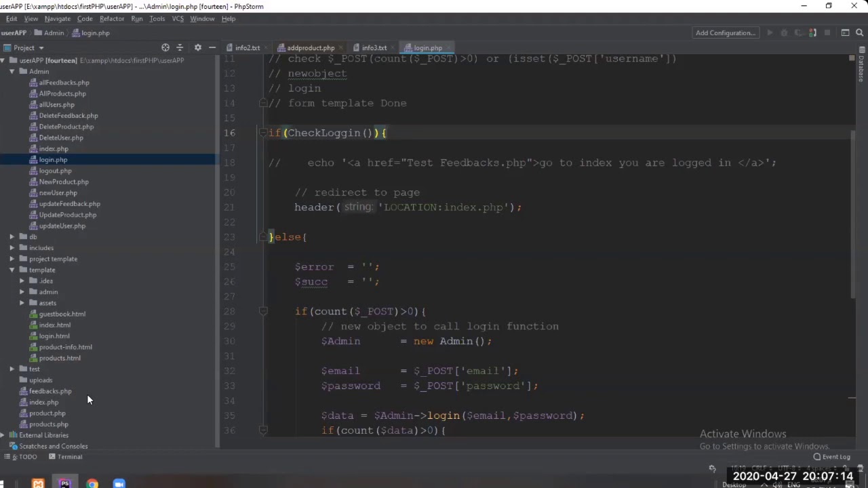Hide the Project tool window

(x=212, y=47)
